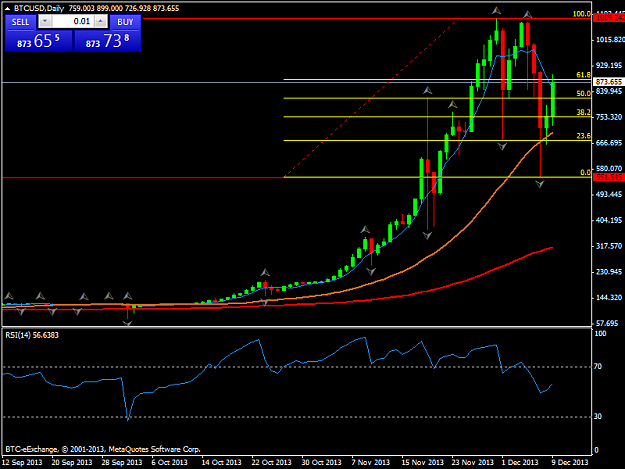This screenshot has width=625, height=469.
Task: Click the 6 Oct 2013 date label
Action: (x=169, y=462)
